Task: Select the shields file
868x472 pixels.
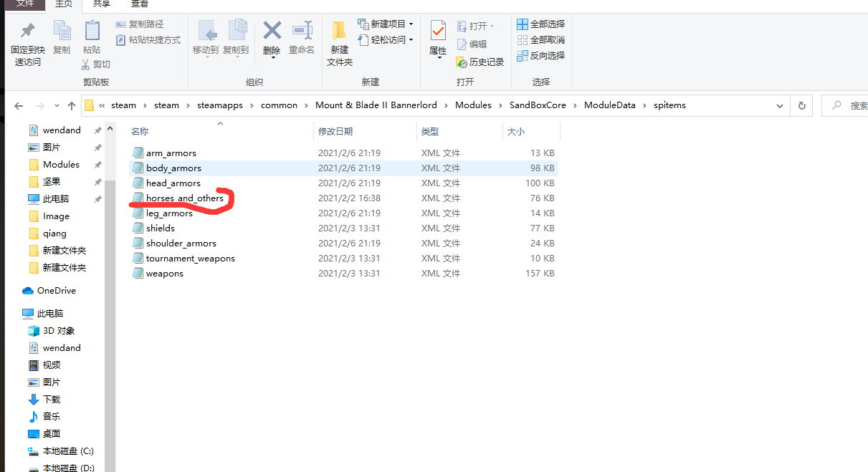Action: click(x=343, y=228)
